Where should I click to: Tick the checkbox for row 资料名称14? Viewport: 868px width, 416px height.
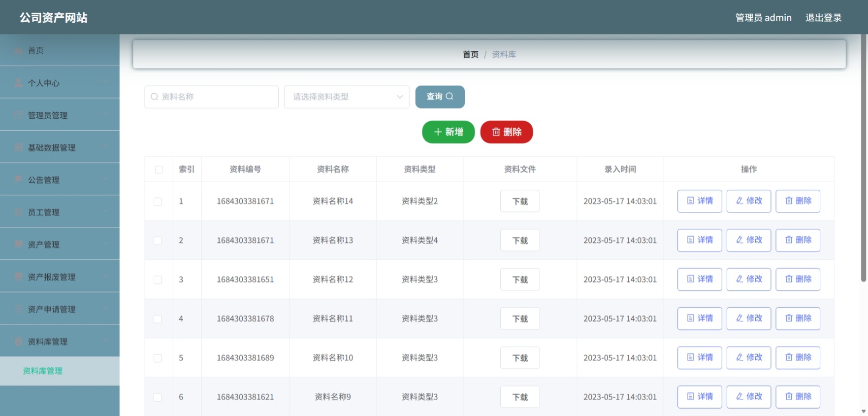[x=158, y=202]
